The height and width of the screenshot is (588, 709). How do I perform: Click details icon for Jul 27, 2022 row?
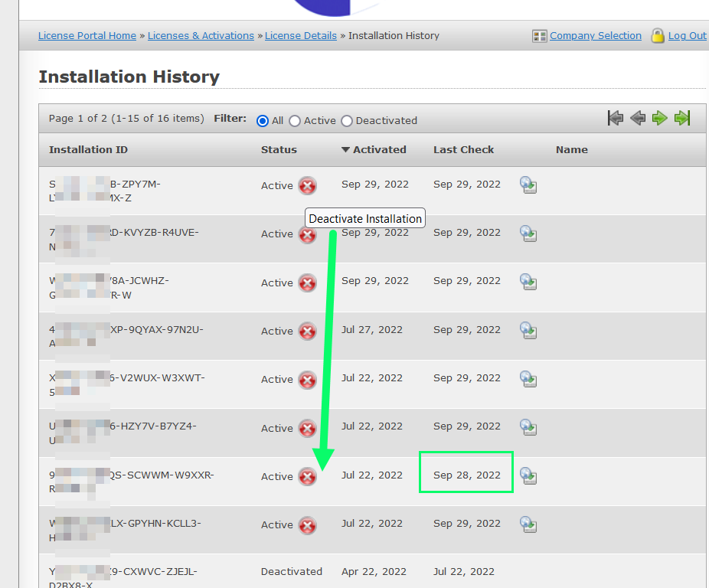pyautogui.click(x=528, y=331)
